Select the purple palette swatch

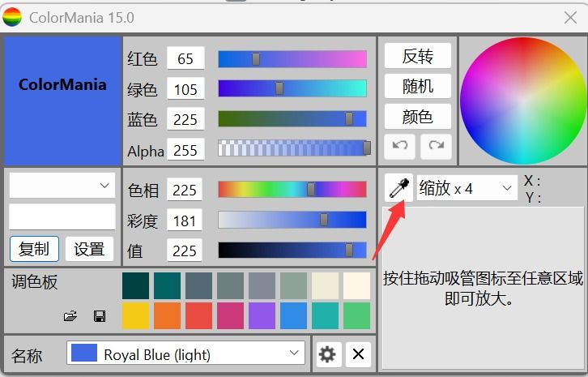pyautogui.click(x=262, y=316)
